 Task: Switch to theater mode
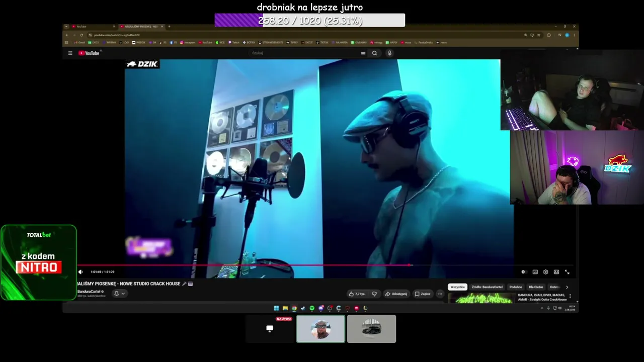[x=556, y=272]
